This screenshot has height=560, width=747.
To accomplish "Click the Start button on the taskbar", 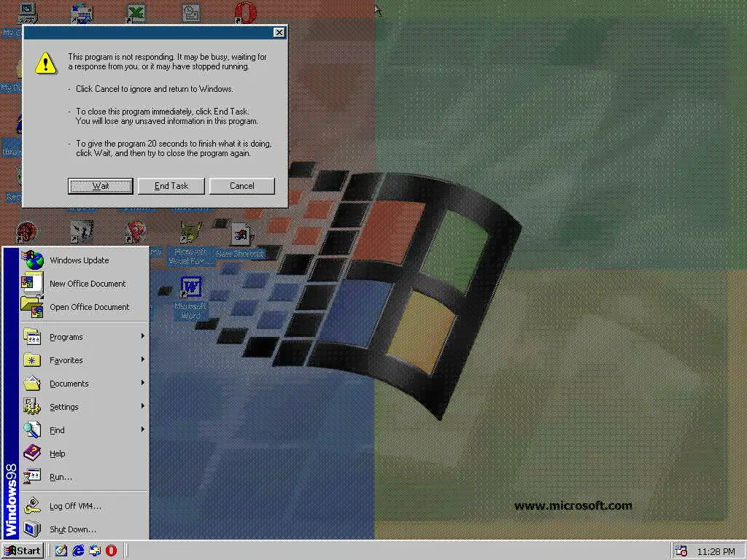I will click(23, 551).
